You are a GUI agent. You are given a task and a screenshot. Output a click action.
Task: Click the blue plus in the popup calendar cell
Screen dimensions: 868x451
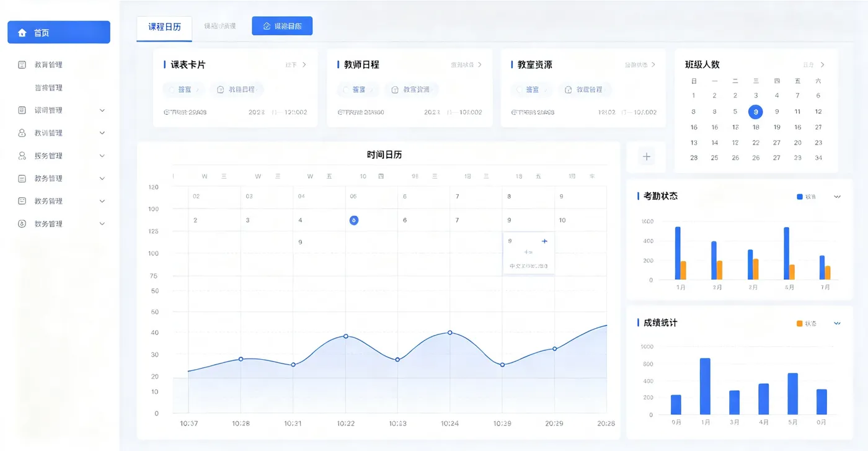click(544, 241)
